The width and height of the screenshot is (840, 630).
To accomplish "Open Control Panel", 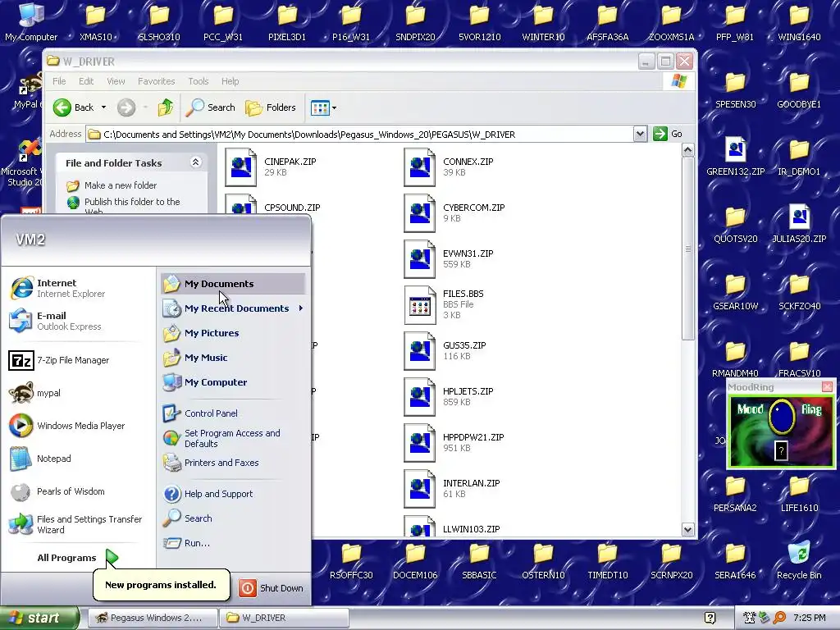I will (200, 413).
